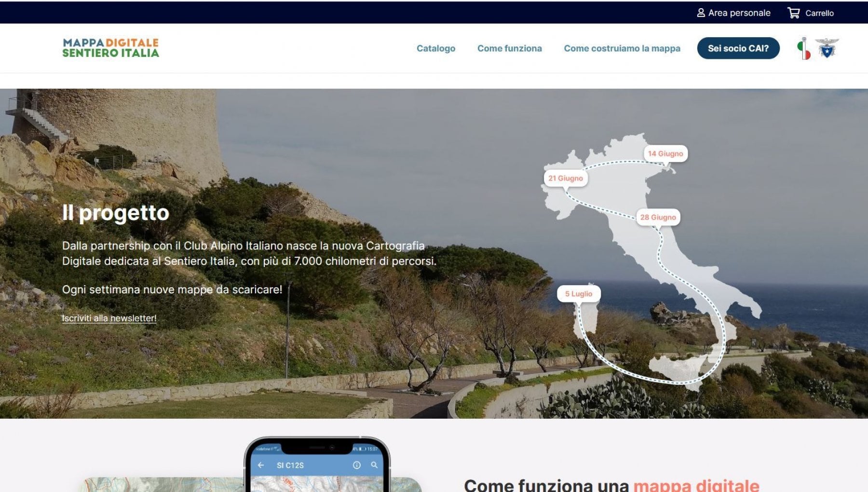Click the Sentiero Italia flag logo

[804, 49]
